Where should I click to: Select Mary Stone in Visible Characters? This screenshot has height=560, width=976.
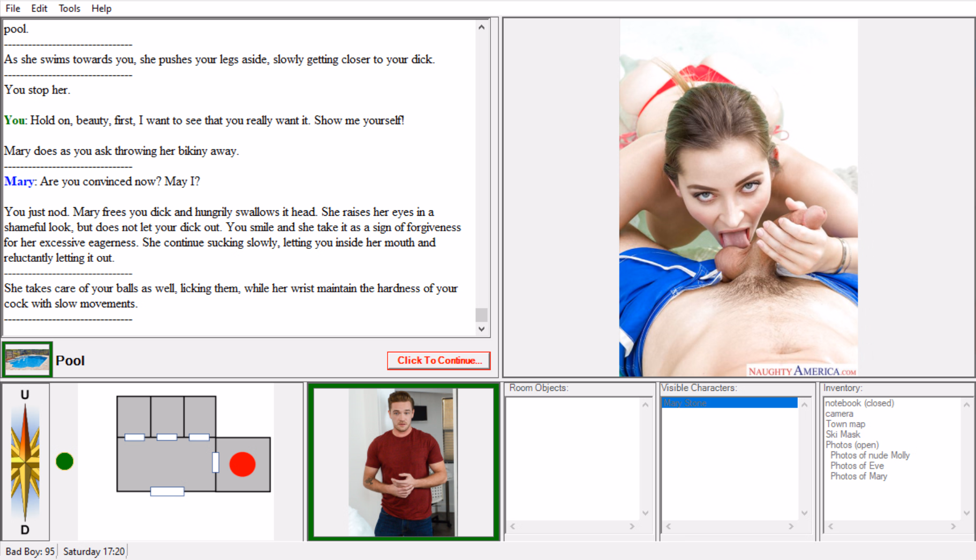729,403
